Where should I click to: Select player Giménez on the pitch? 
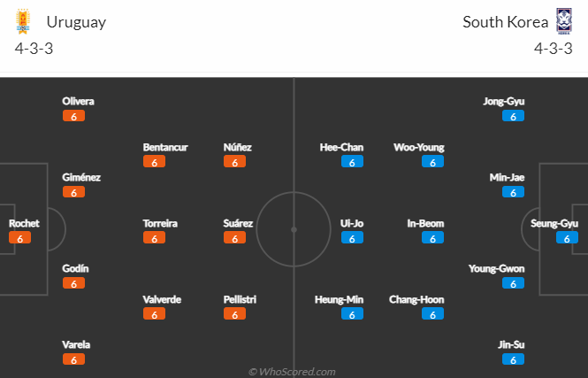[81, 177]
